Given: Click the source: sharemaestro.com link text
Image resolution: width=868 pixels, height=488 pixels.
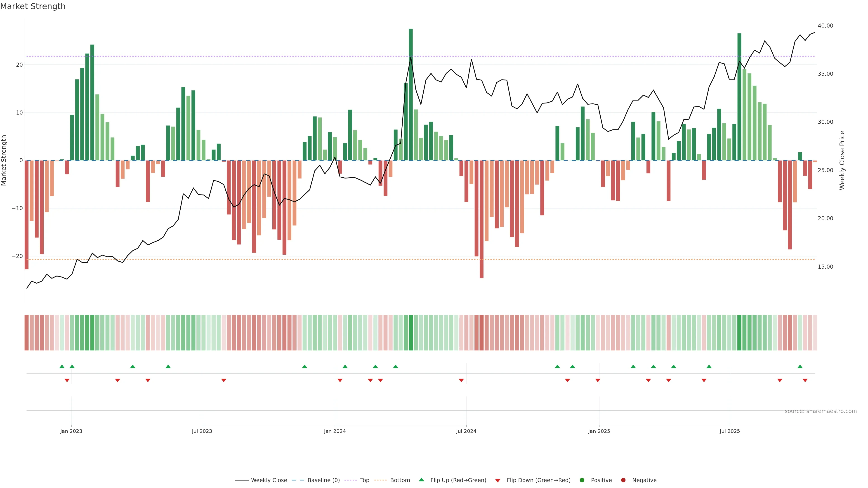Looking at the screenshot, I should tap(821, 411).
